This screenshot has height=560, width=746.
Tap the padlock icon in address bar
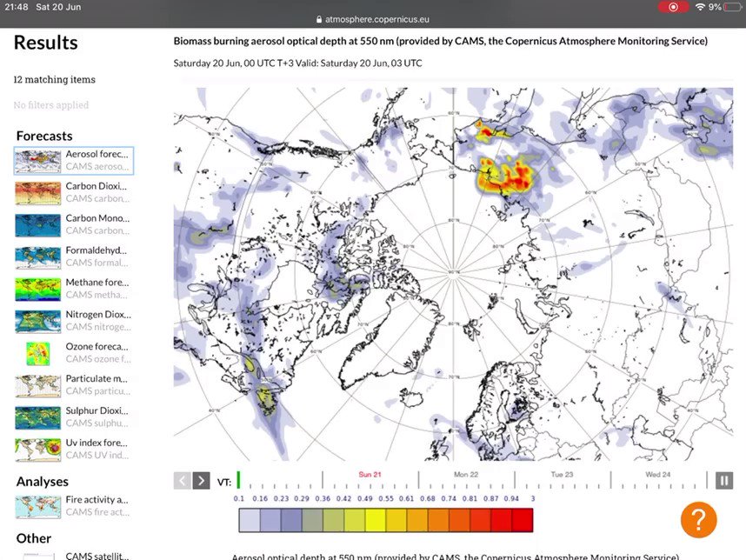point(319,19)
